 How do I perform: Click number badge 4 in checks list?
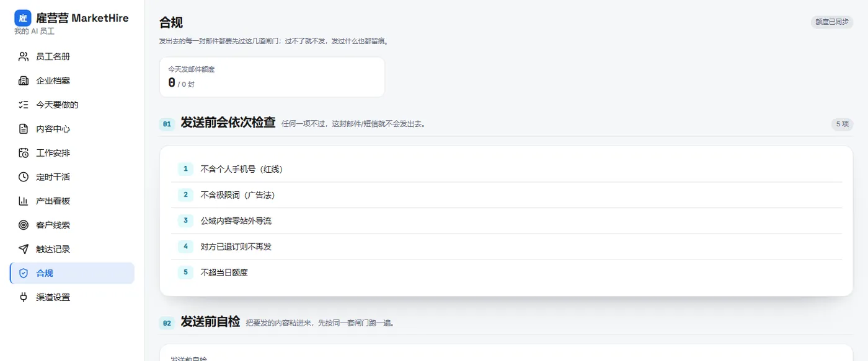(x=185, y=246)
